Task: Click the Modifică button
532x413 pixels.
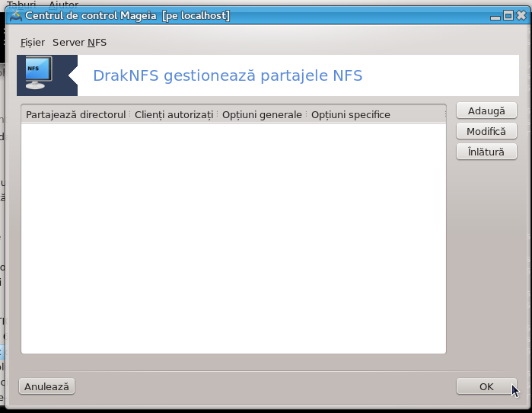Action: 486,131
